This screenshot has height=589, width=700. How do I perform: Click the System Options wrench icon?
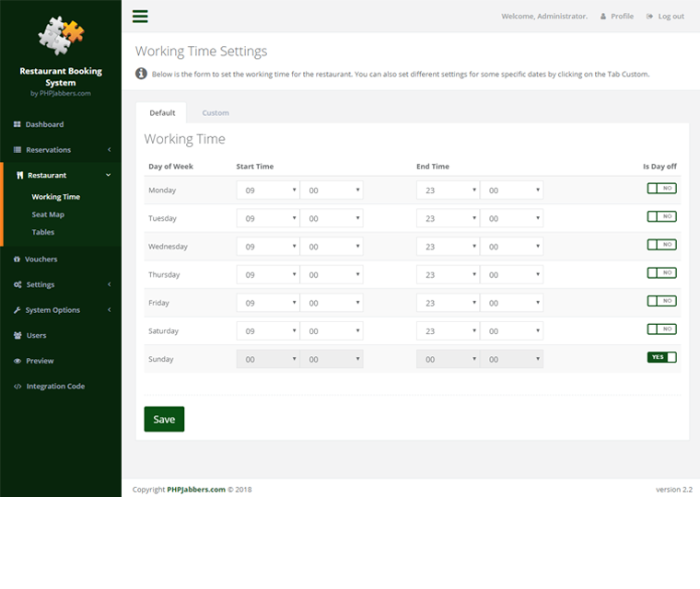[x=17, y=310]
